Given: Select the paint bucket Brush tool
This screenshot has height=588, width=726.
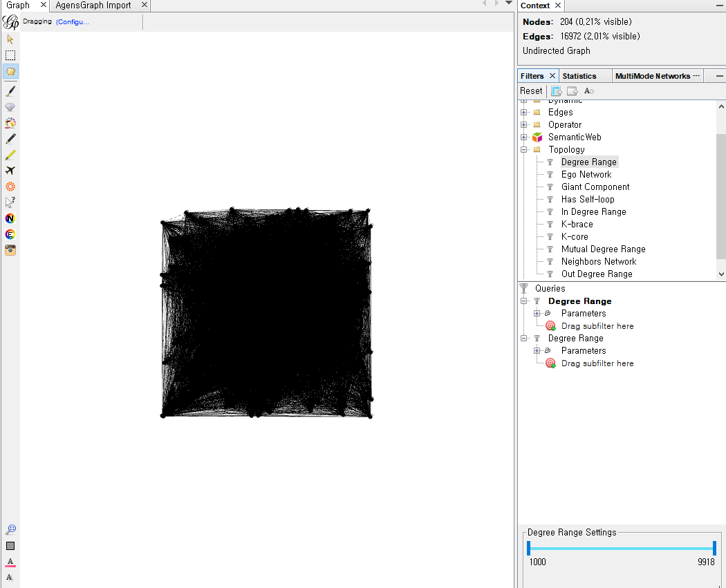Looking at the screenshot, I should (10, 122).
